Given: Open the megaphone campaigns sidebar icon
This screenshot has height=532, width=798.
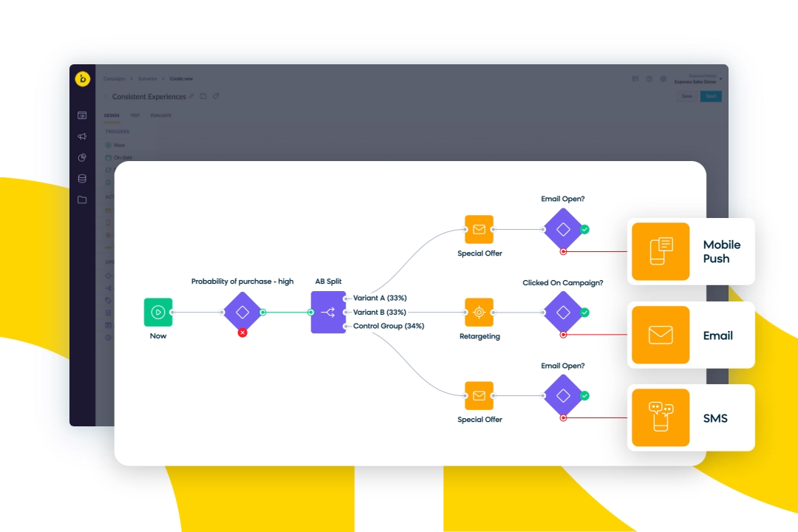Looking at the screenshot, I should point(82,137).
